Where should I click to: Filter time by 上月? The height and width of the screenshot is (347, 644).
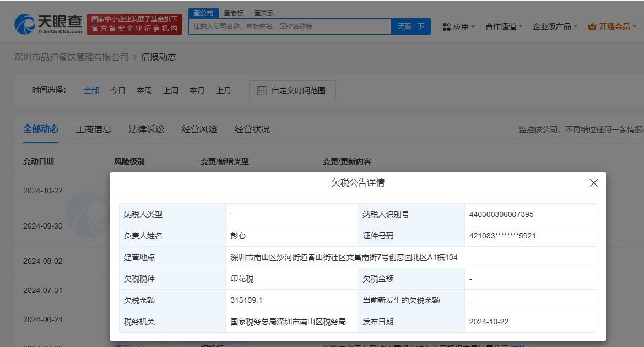(224, 90)
